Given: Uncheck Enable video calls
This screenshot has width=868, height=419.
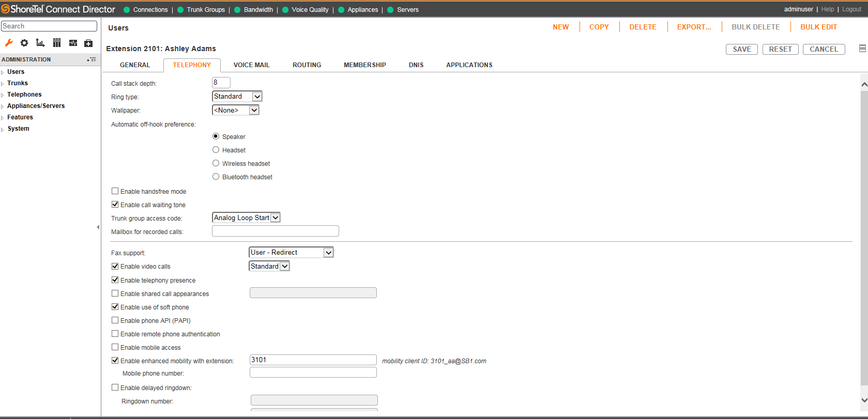Looking at the screenshot, I should [115, 266].
